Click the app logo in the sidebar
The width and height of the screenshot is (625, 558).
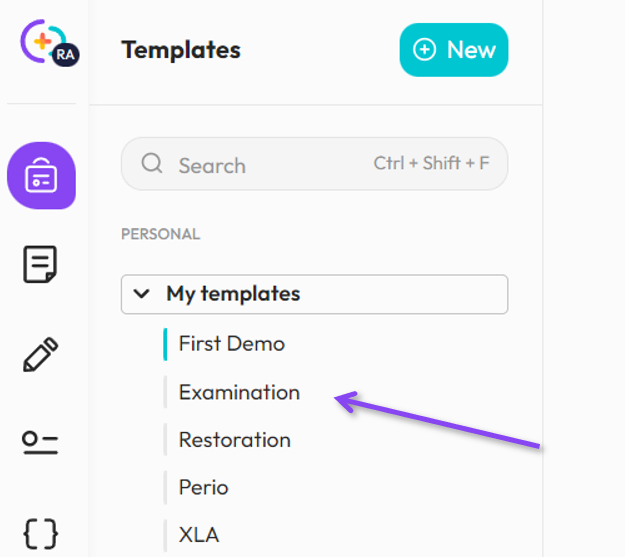tap(39, 41)
